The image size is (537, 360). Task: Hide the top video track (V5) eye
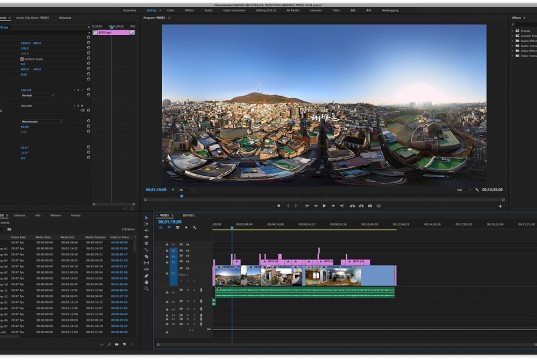tap(188, 245)
